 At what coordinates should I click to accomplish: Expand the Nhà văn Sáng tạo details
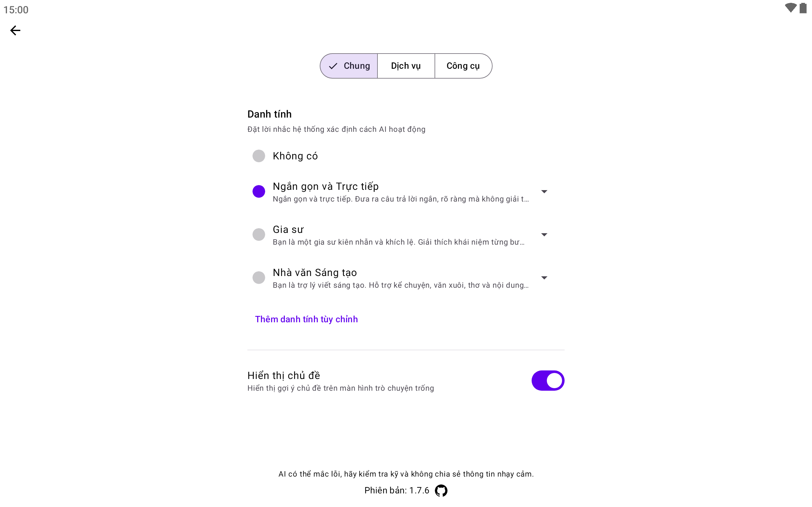point(544,278)
